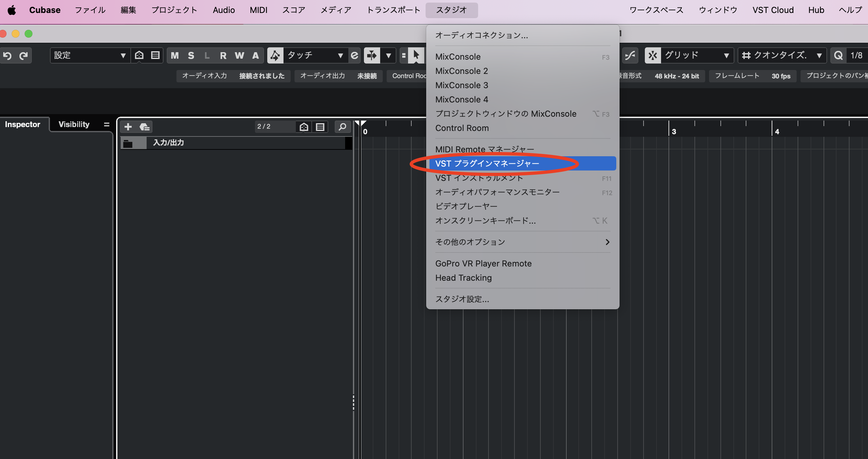
Task: Click the 2 / 2 track count field
Action: (x=275, y=126)
